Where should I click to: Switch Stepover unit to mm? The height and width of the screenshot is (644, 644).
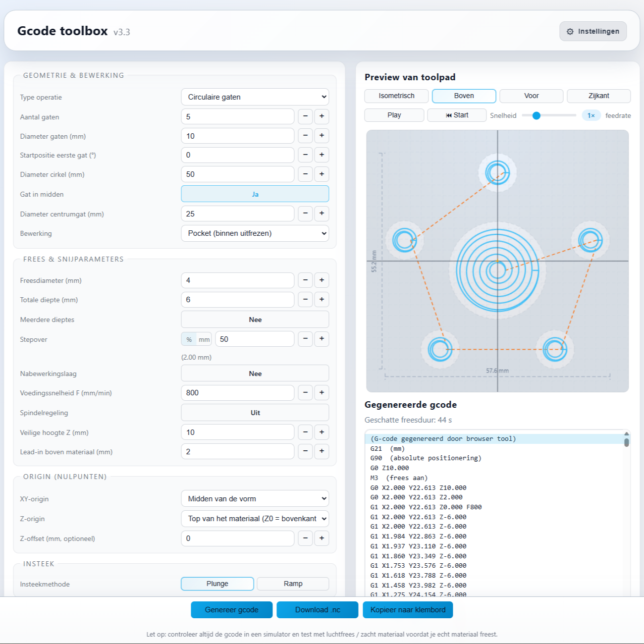[x=204, y=339]
